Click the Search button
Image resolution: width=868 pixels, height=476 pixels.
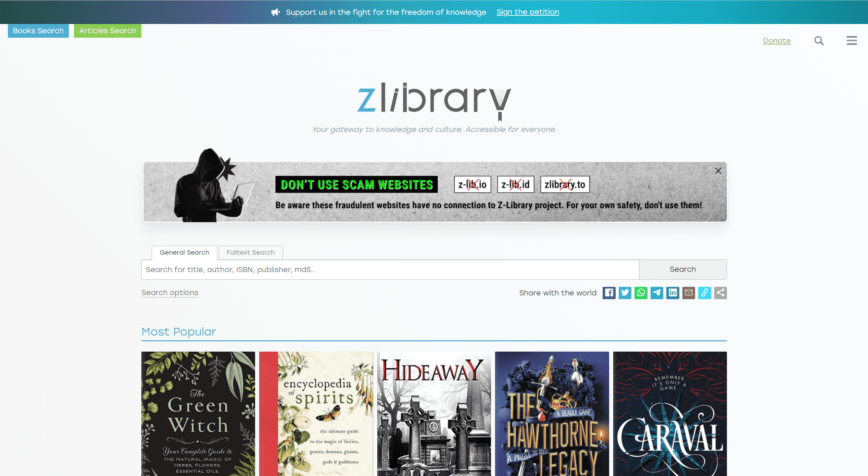pos(683,269)
